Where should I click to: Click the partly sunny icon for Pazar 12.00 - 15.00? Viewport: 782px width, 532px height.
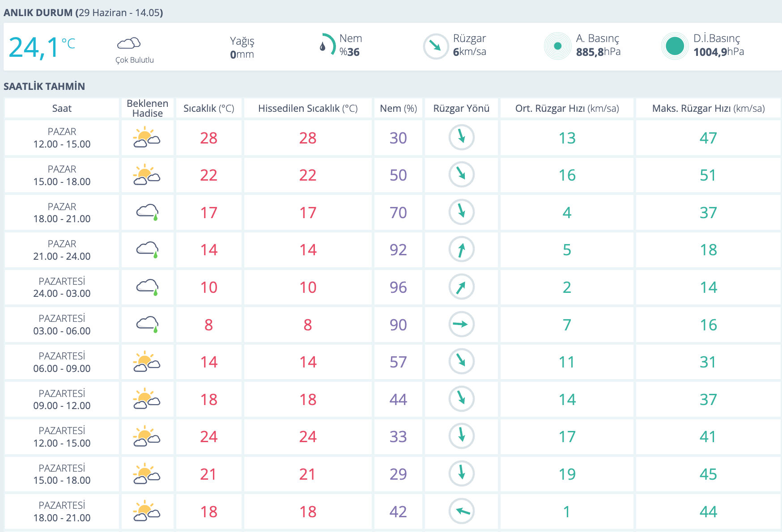(x=147, y=138)
